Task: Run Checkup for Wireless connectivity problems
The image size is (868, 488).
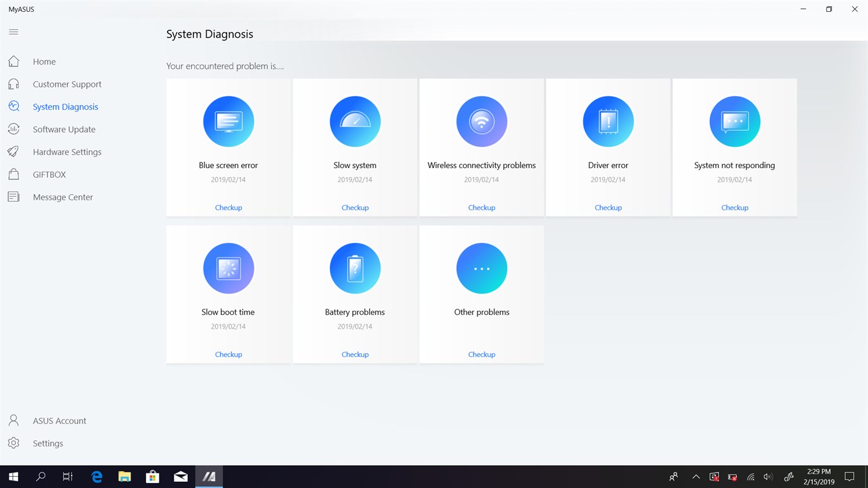Action: pyautogui.click(x=481, y=208)
